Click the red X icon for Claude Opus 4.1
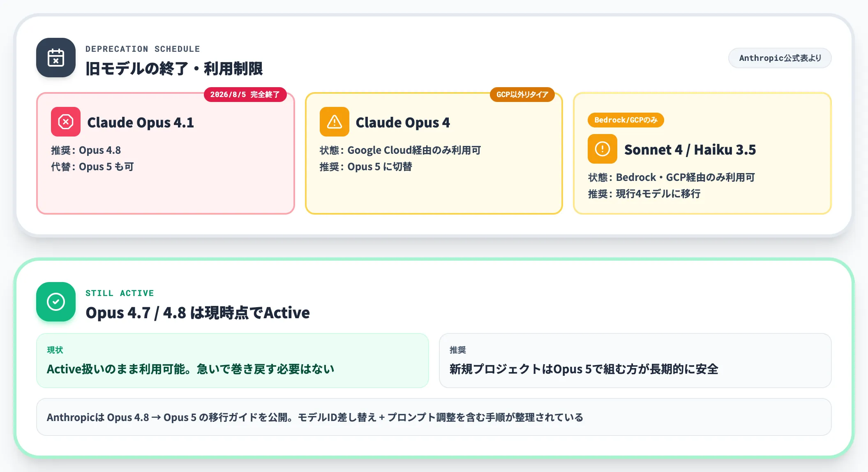Image resolution: width=868 pixels, height=472 pixels. pos(66,122)
